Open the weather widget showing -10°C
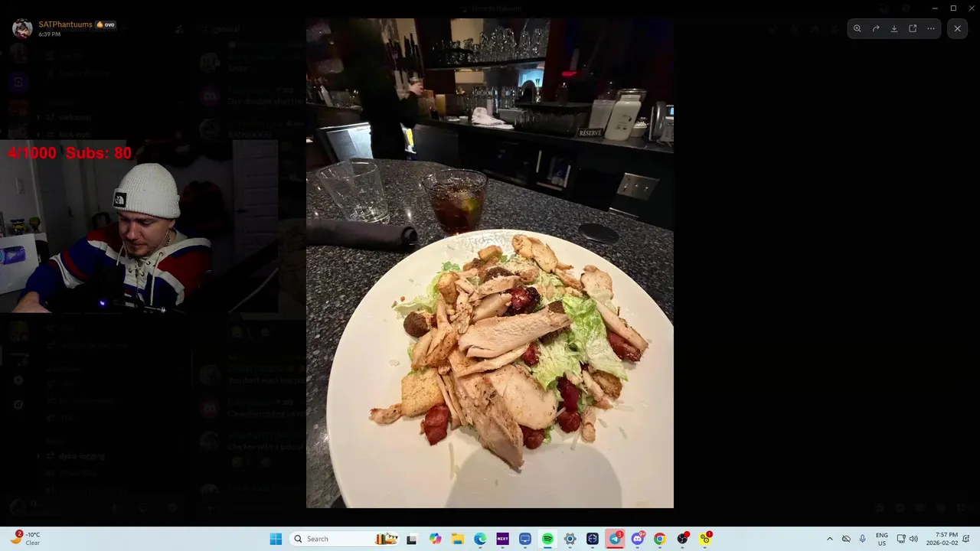The image size is (980, 551). 25,539
